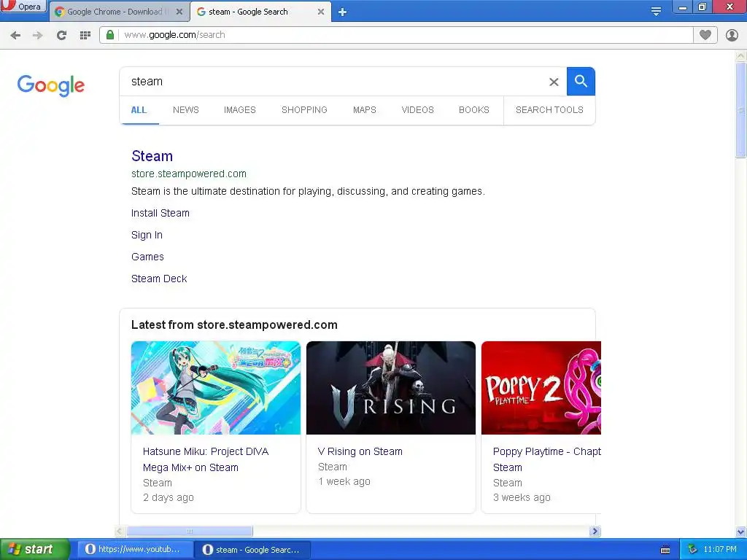Viewport: 747px width, 560px height.
Task: Click the vertical scrollbar up arrow
Action: point(740,55)
